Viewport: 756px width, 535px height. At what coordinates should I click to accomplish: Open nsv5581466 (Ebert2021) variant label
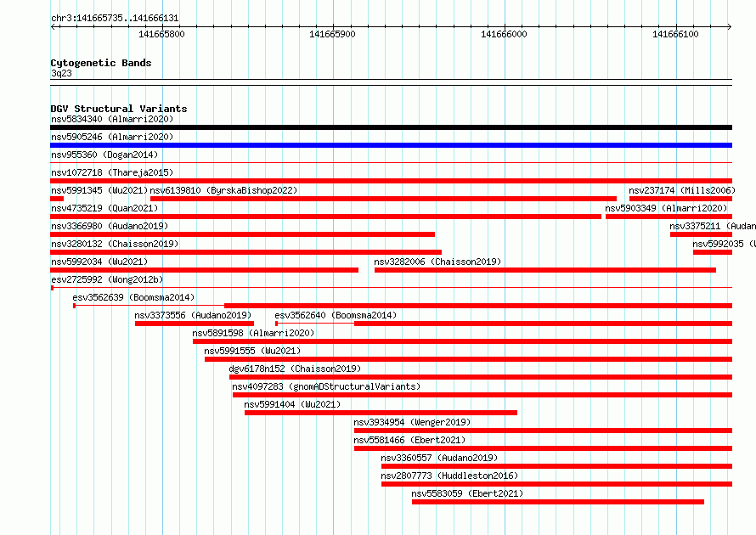(x=409, y=440)
